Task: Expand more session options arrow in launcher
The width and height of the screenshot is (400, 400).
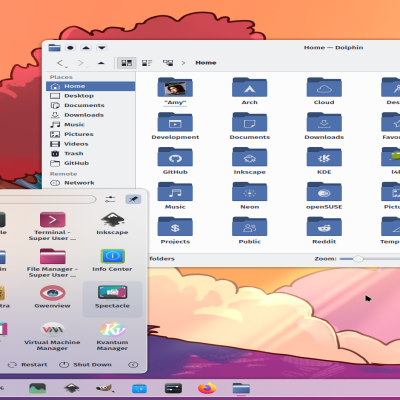Action: coord(133,365)
